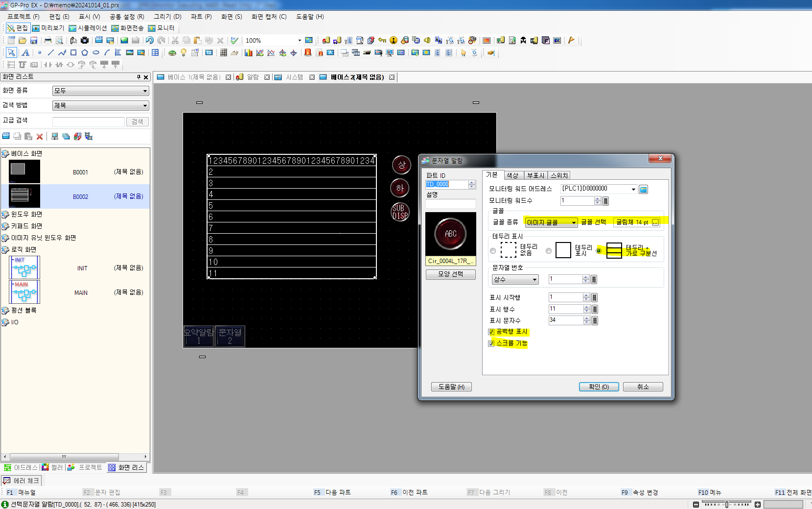Increase the 표시 행수 stepper value

(x=586, y=307)
